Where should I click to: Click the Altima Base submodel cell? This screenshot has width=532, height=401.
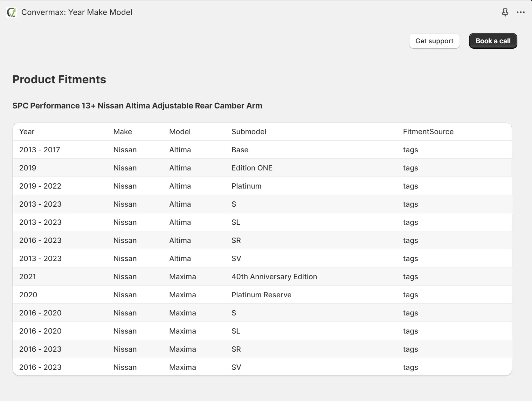240,150
